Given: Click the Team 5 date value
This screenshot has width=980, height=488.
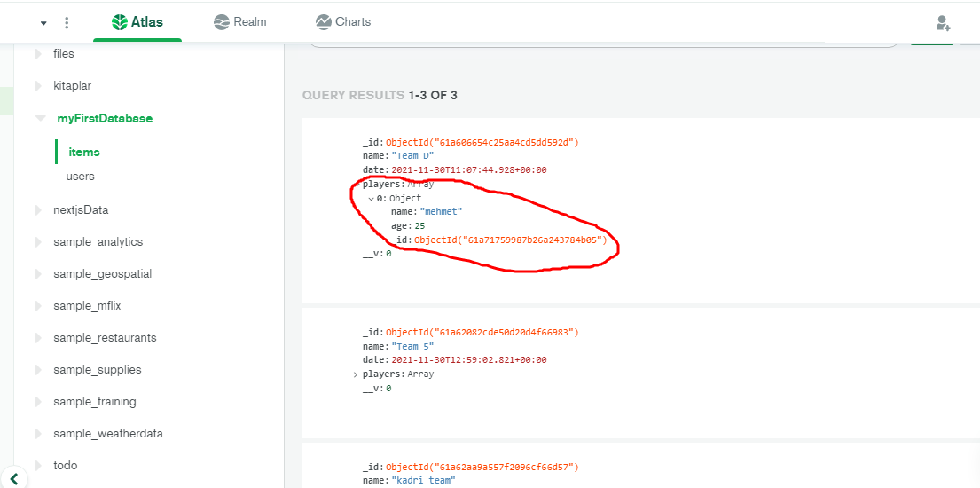Looking at the screenshot, I should 469,359.
